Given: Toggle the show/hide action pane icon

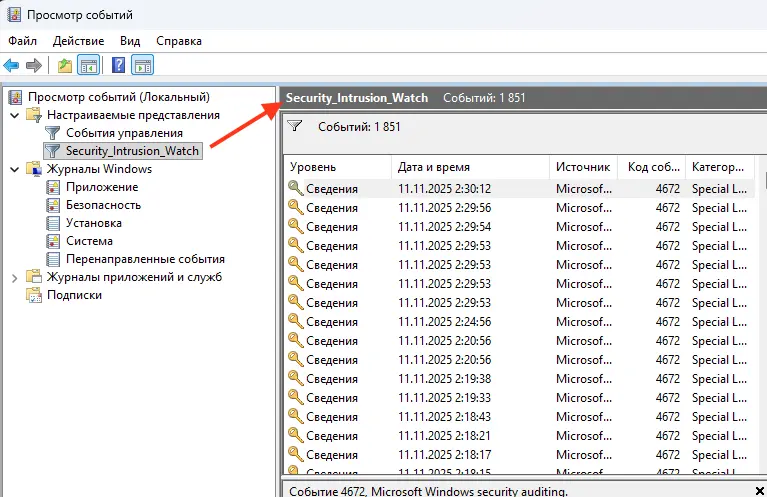Looking at the screenshot, I should pyautogui.click(x=143, y=66).
